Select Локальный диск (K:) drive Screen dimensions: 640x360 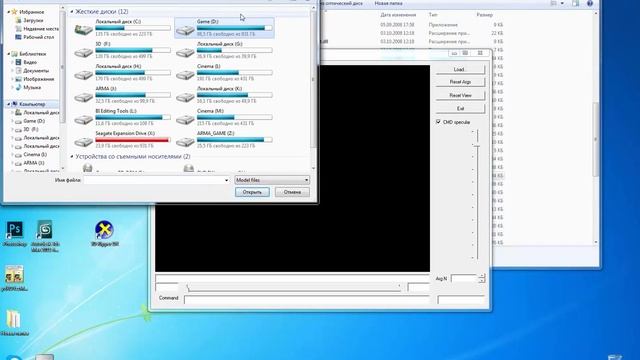pyautogui.click(x=224, y=95)
